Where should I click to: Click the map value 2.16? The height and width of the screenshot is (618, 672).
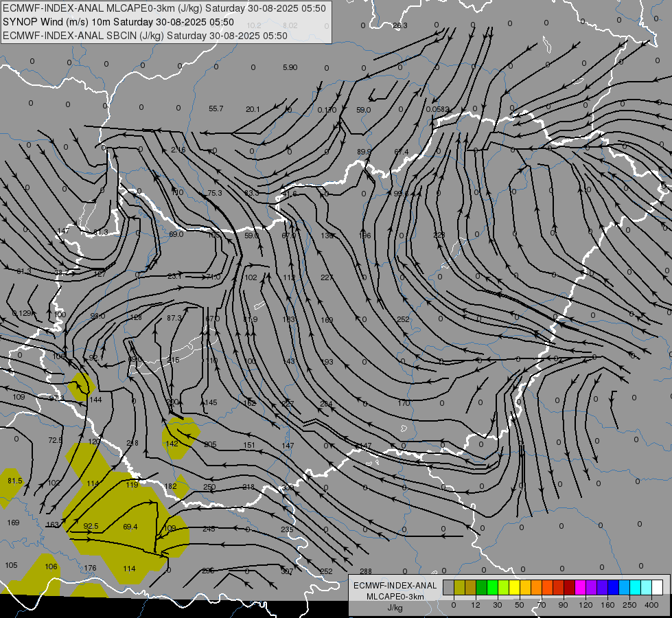(178, 150)
